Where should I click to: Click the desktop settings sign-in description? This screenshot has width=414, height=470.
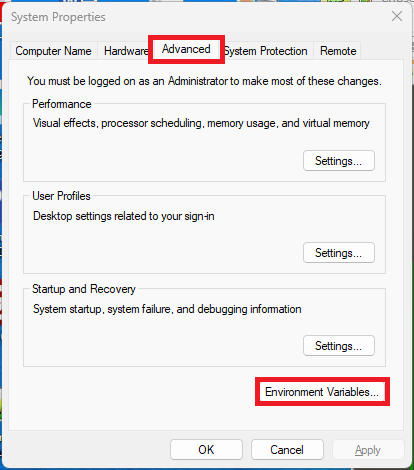[124, 216]
